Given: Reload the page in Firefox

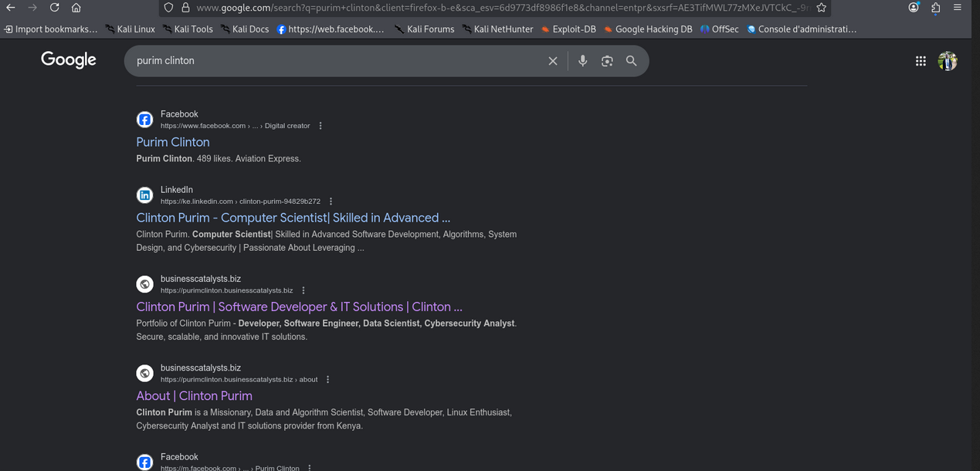Looking at the screenshot, I should pyautogui.click(x=54, y=8).
